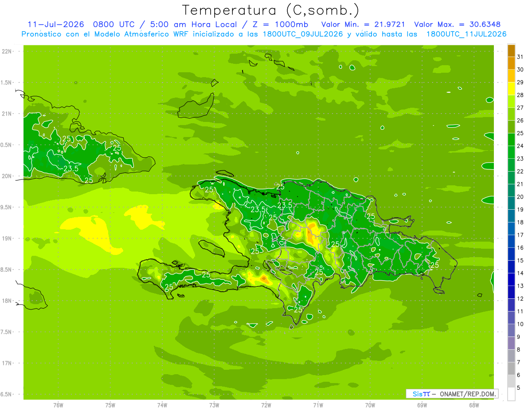Click the 'ONAMET/REP.DOM.' credit label
Image resolution: width=532 pixels, height=411 pixels.
pos(467,394)
